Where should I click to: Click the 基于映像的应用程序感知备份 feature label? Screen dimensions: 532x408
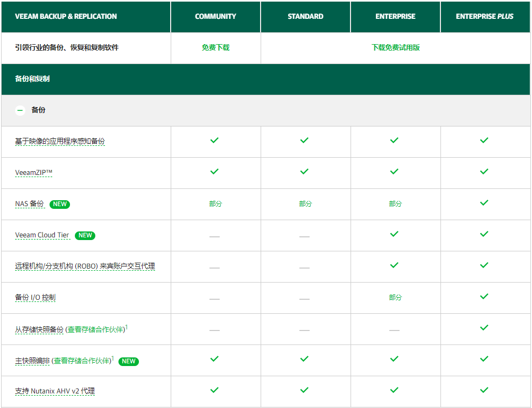click(x=60, y=141)
